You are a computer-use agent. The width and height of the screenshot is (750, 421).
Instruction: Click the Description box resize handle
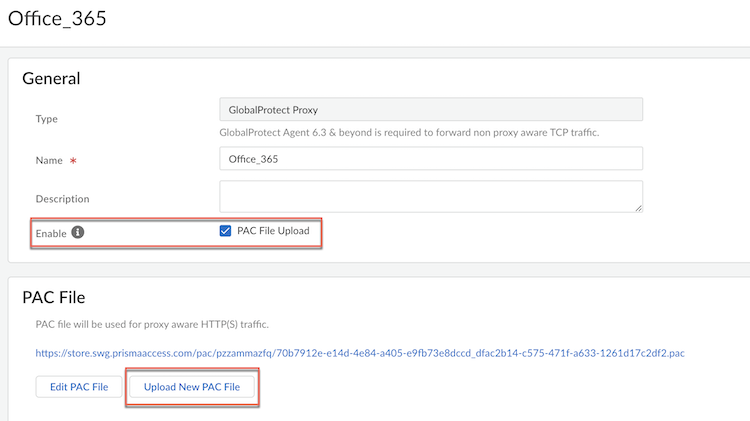638,208
